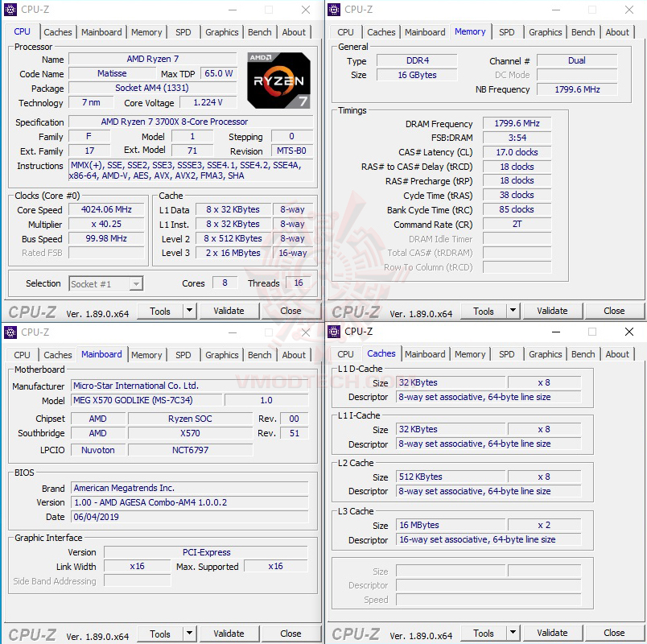Switch to the Caches tab in the CPU window
This screenshot has height=644, width=647.
(x=58, y=32)
